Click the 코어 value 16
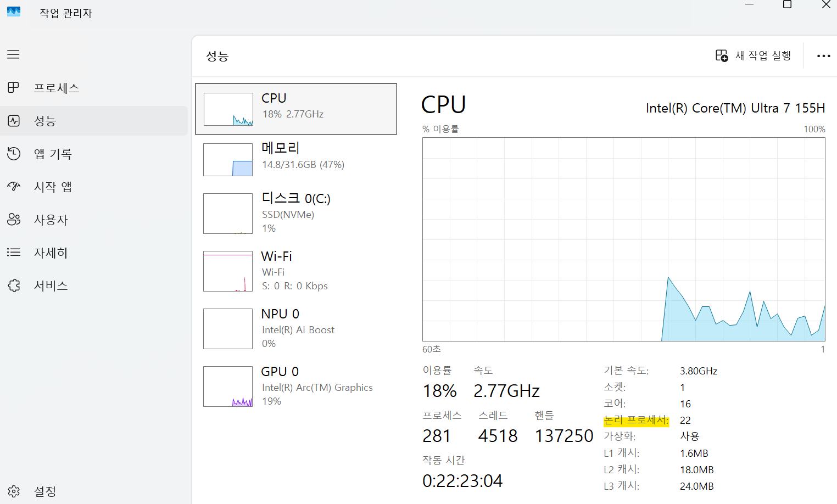Image resolution: width=837 pixels, height=504 pixels. [685, 404]
